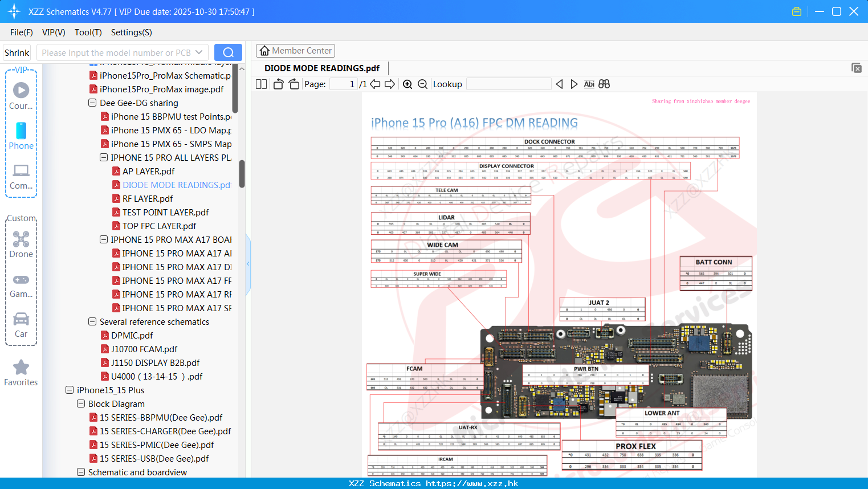Collapse the left panel splitter handle
The width and height of the screenshot is (868, 489).
(x=248, y=264)
